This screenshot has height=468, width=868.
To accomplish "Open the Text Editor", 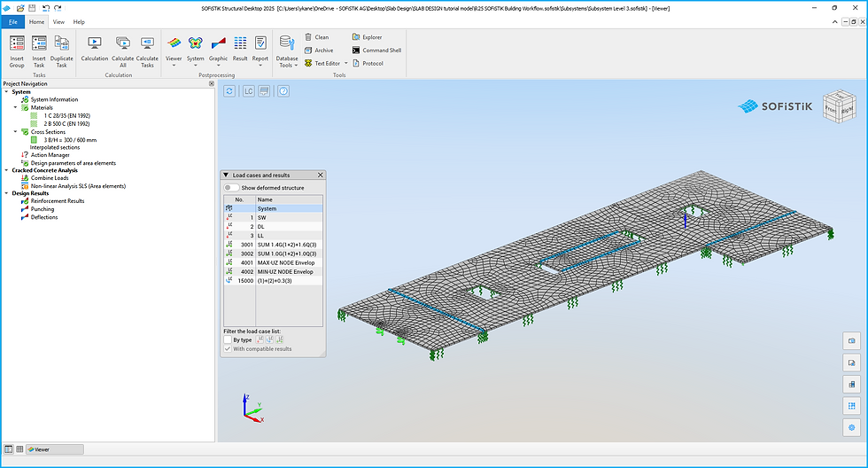I will coord(322,64).
